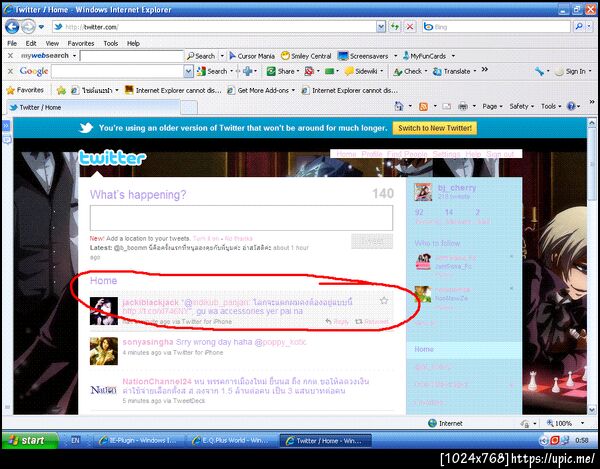Open the mywebsearch logo dropdown arrow
Image resolution: width=600 pixels, height=469 pixels.
[75, 56]
